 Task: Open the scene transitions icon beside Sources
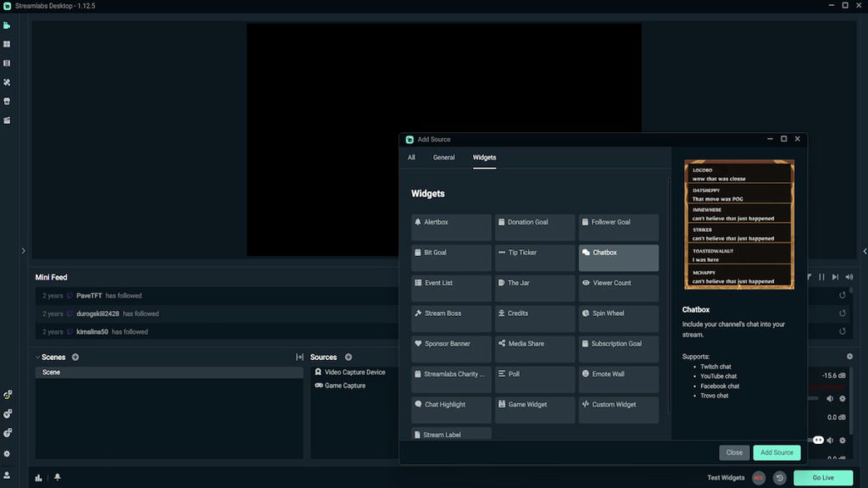(x=299, y=358)
